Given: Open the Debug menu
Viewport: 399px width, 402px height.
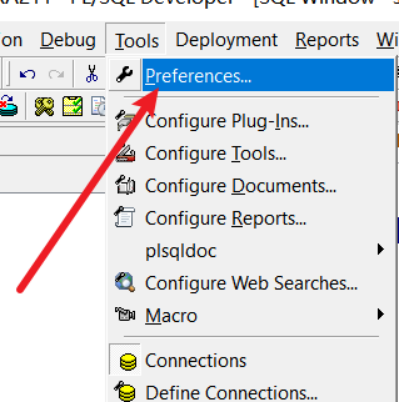Looking at the screenshot, I should click(68, 41).
